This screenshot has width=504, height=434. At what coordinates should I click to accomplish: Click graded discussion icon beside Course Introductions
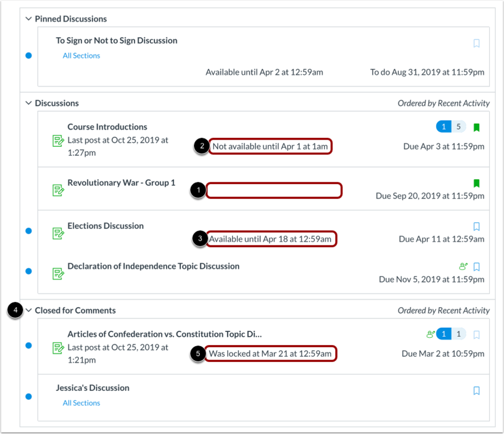(x=58, y=141)
